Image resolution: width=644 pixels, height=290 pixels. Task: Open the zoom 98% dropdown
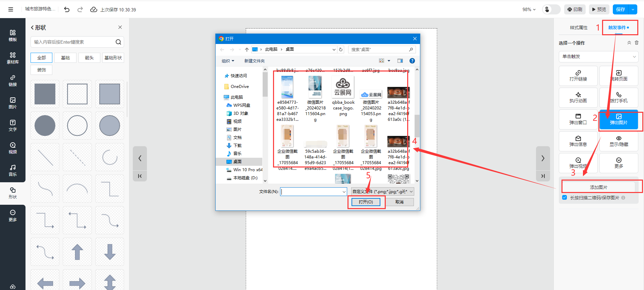pos(529,9)
